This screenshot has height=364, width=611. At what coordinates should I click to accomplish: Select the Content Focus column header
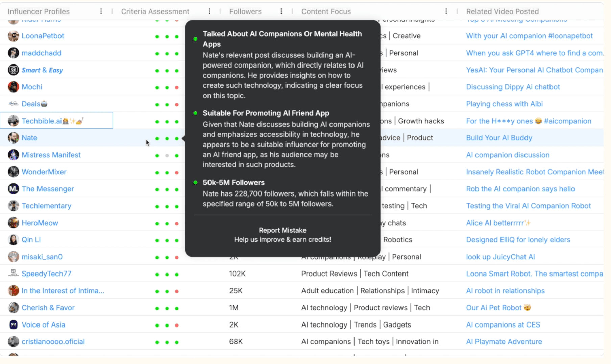click(x=326, y=11)
